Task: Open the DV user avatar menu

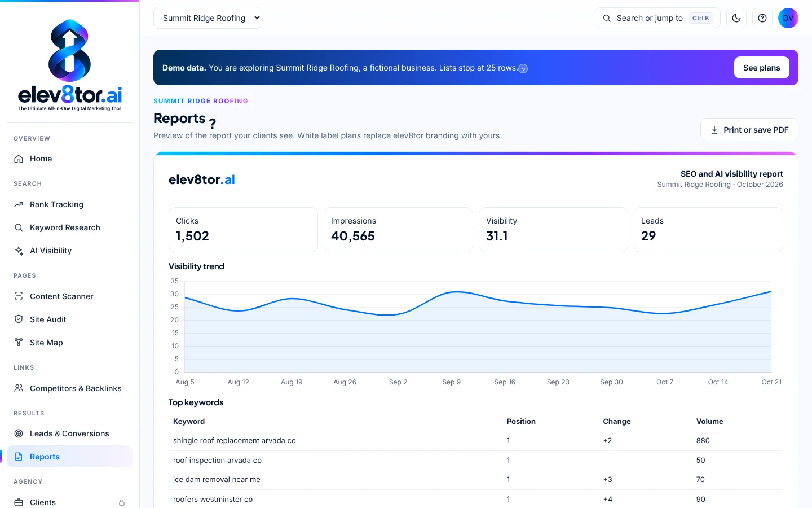Action: click(x=788, y=18)
